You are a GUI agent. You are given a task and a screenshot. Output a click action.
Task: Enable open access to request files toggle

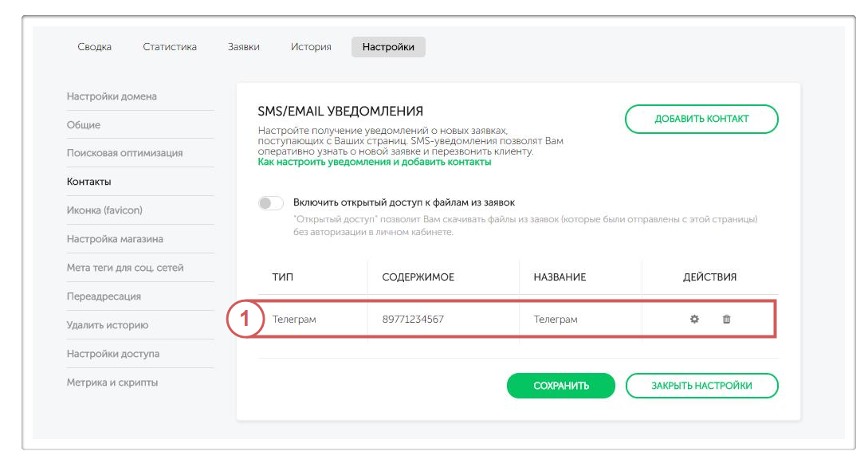[271, 203]
